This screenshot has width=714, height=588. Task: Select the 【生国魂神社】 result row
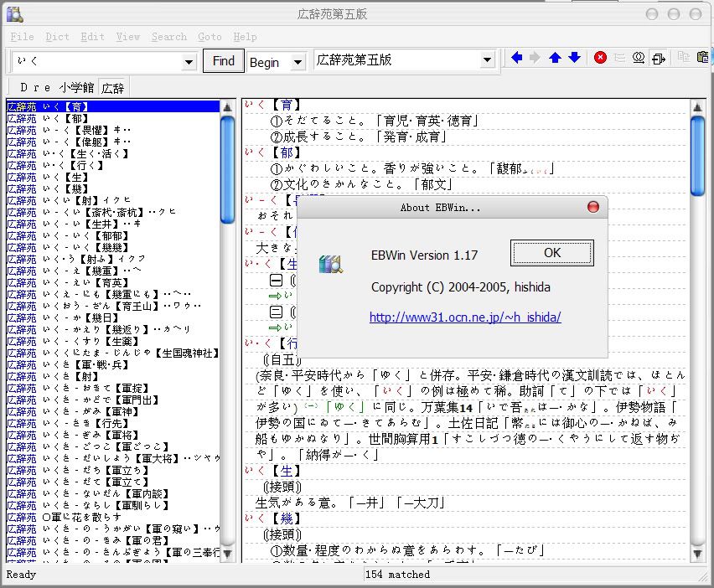point(113,353)
